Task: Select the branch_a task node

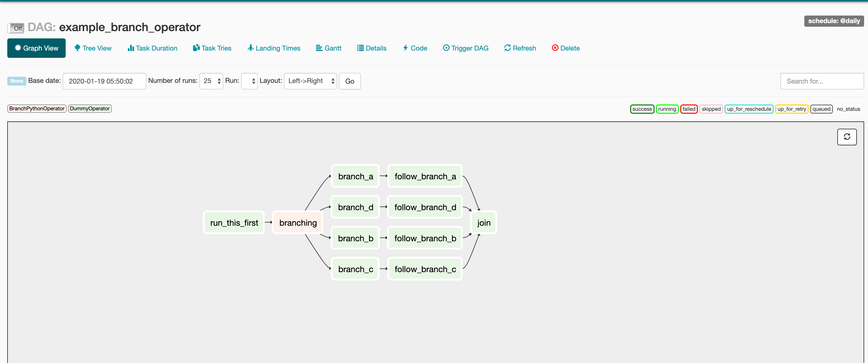Action: 355,176
